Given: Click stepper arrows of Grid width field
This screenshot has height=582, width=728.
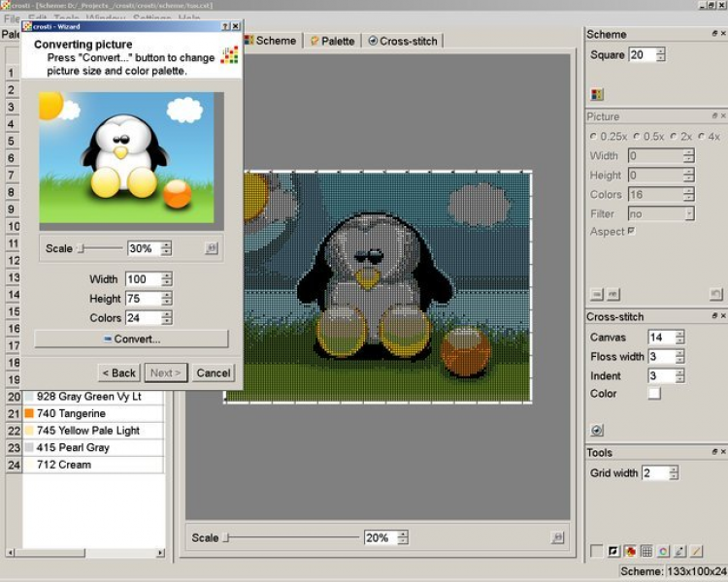Looking at the screenshot, I should pyautogui.click(x=674, y=473).
